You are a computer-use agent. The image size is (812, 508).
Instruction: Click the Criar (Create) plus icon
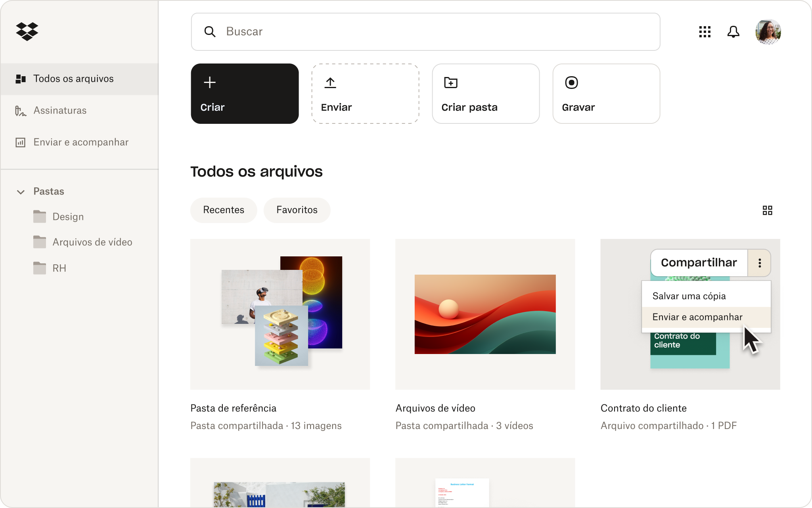click(211, 83)
